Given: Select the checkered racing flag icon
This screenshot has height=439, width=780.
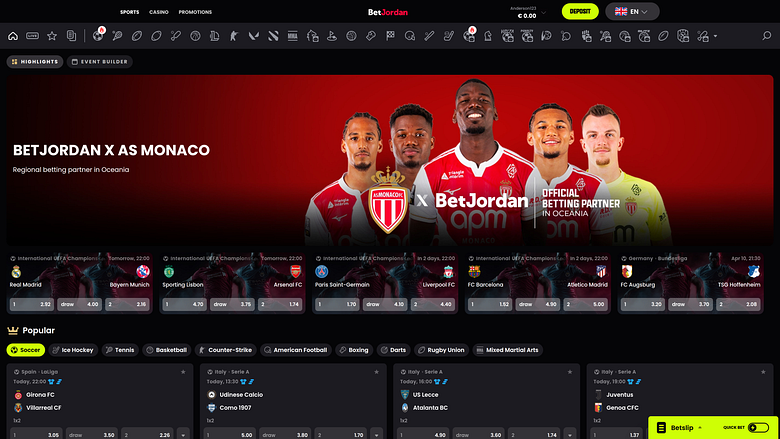Looking at the screenshot, I should pyautogui.click(x=390, y=36).
